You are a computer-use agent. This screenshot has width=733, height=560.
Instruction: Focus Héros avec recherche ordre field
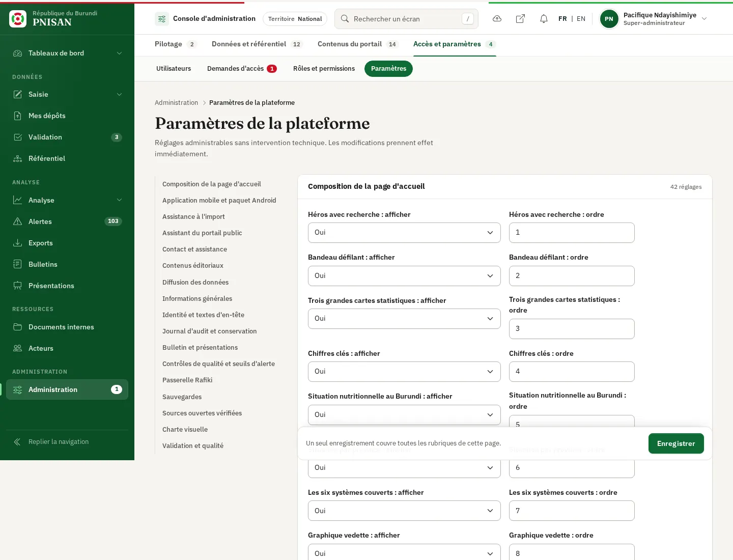(572, 233)
